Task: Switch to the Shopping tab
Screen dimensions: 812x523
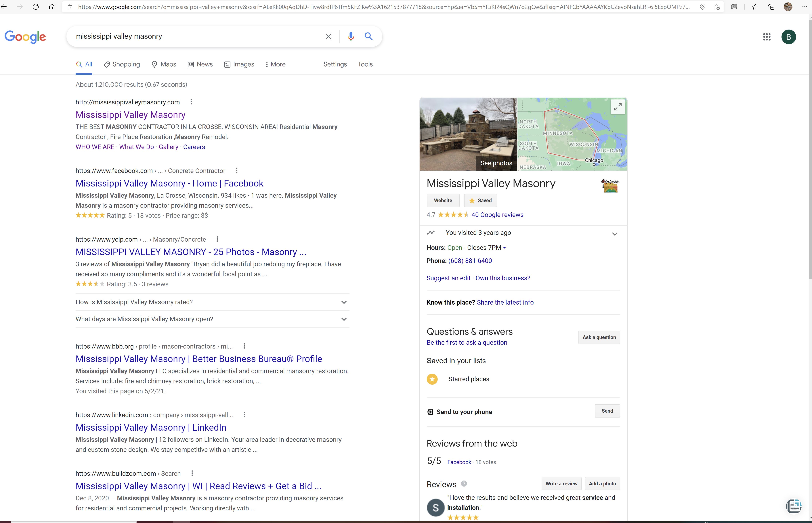Action: click(122, 64)
